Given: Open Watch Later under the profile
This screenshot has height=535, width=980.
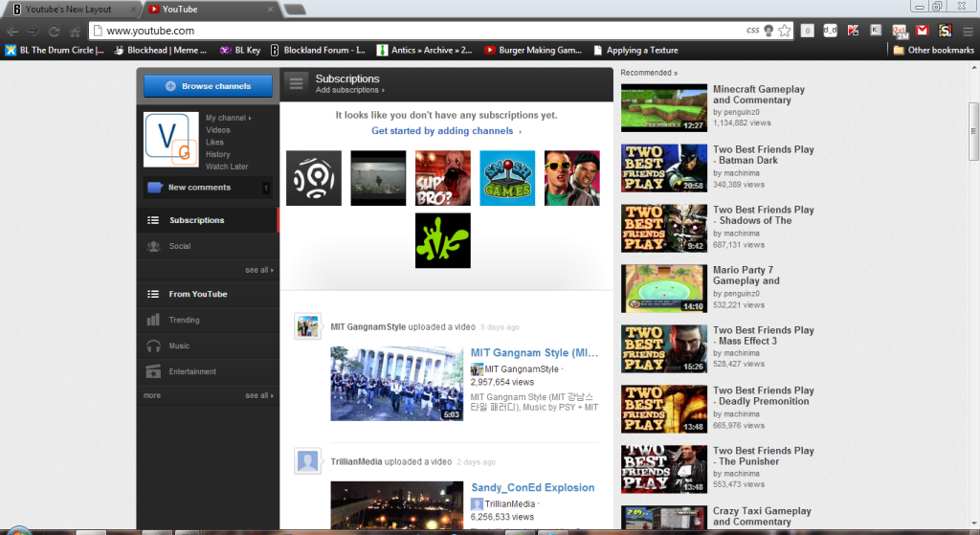Looking at the screenshot, I should point(227,167).
